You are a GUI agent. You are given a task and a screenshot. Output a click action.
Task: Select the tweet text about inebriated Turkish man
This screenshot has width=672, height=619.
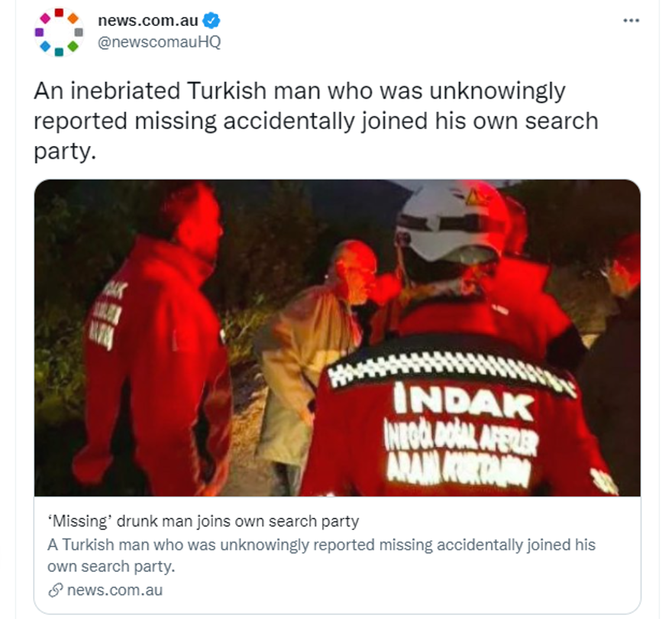pos(316,121)
